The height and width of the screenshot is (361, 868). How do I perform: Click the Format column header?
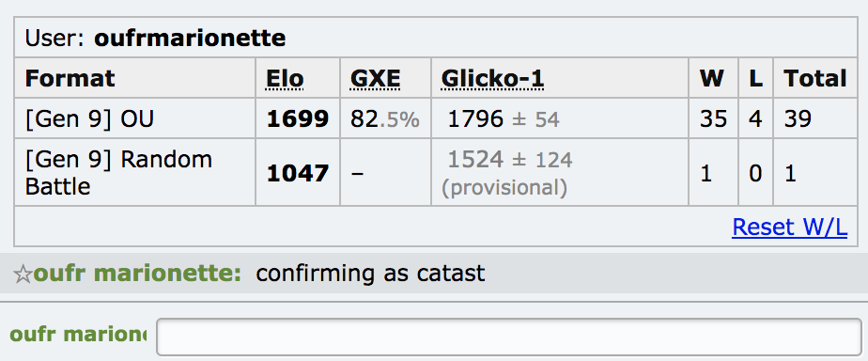click(70, 79)
